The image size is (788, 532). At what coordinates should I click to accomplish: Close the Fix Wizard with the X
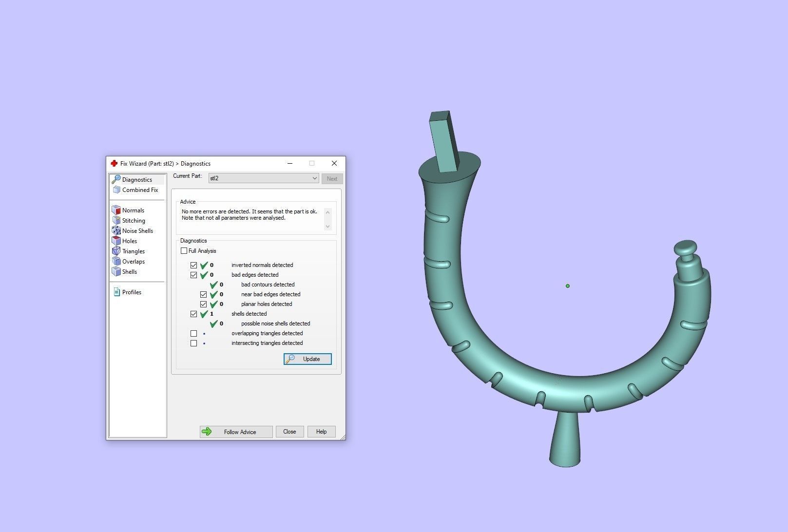click(x=334, y=163)
